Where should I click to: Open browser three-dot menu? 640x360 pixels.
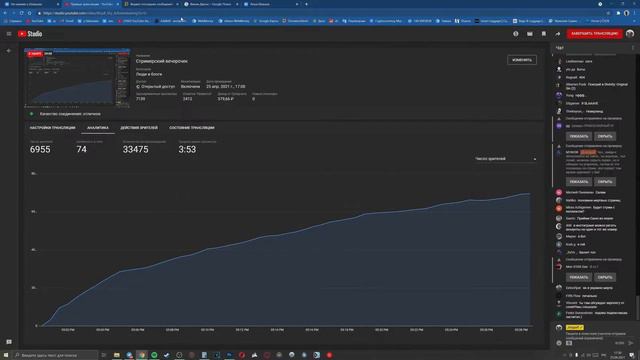tap(635, 13)
